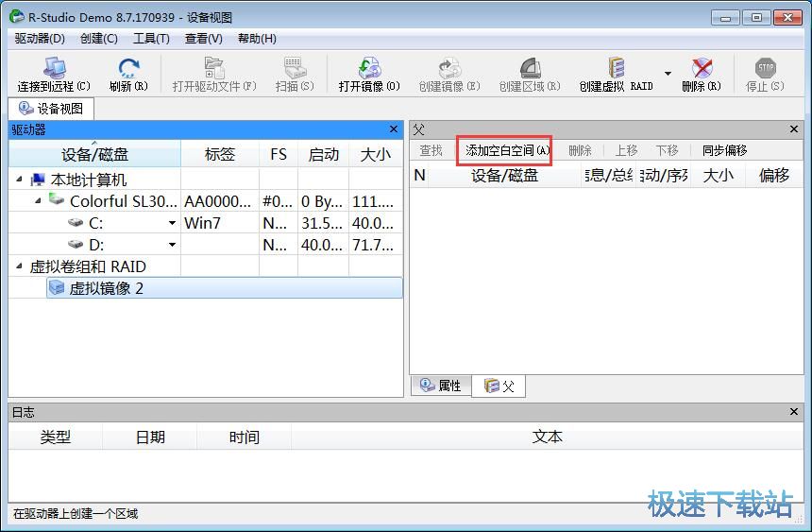Click the Open Image (打开镜像) icon
Screen dimensions: 812x532
pos(369,68)
